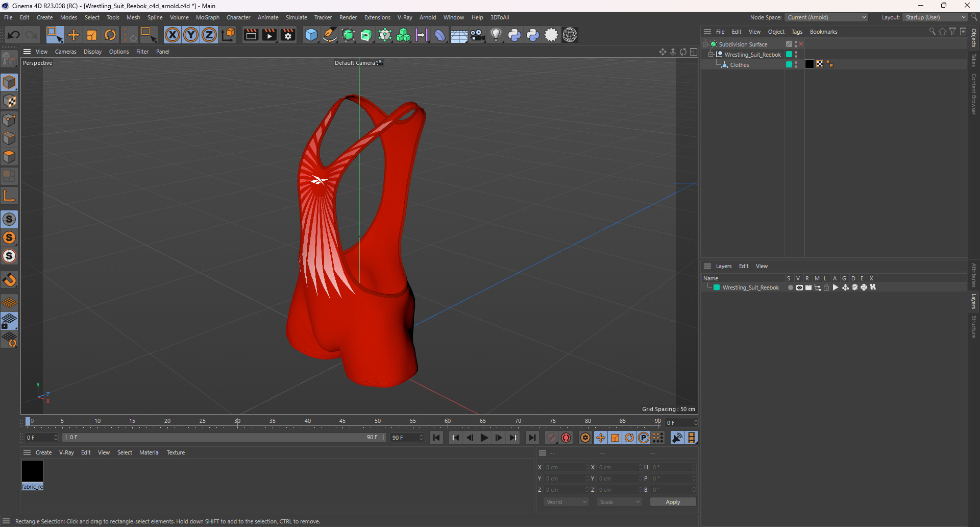Click the Apply button
The image size is (980, 527).
click(673, 502)
